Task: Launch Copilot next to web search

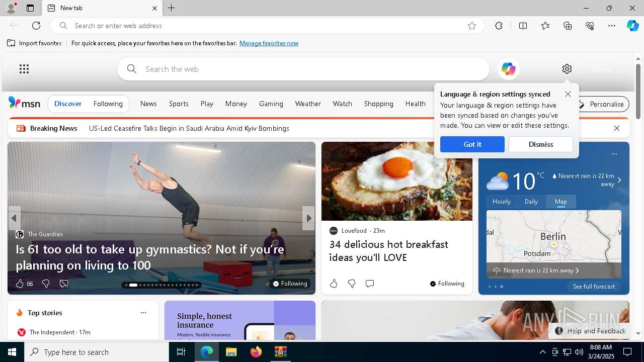Action: [508, 69]
